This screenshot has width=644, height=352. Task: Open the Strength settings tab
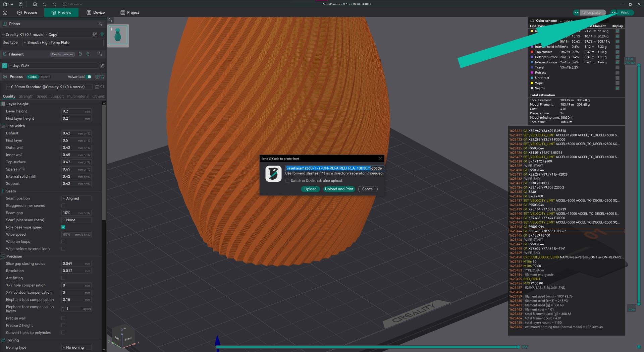pos(26,96)
